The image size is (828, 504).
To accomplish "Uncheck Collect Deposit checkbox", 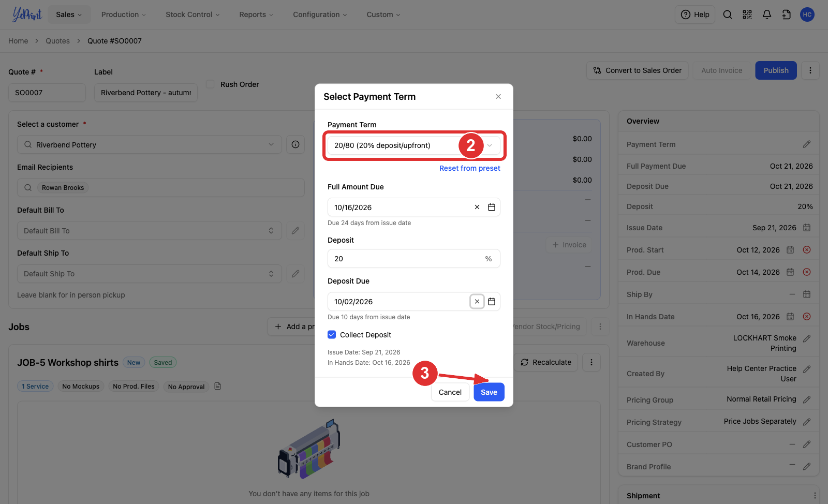I will point(332,335).
